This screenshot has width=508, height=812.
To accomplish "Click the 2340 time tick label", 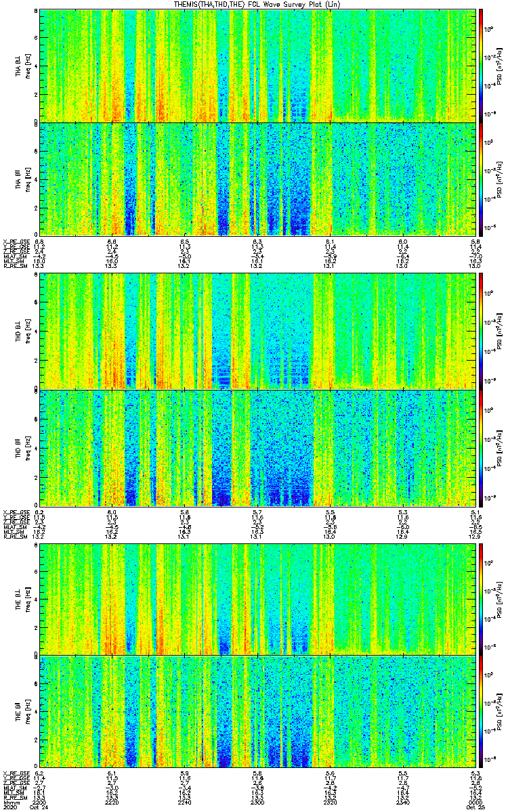I will (x=402, y=803).
